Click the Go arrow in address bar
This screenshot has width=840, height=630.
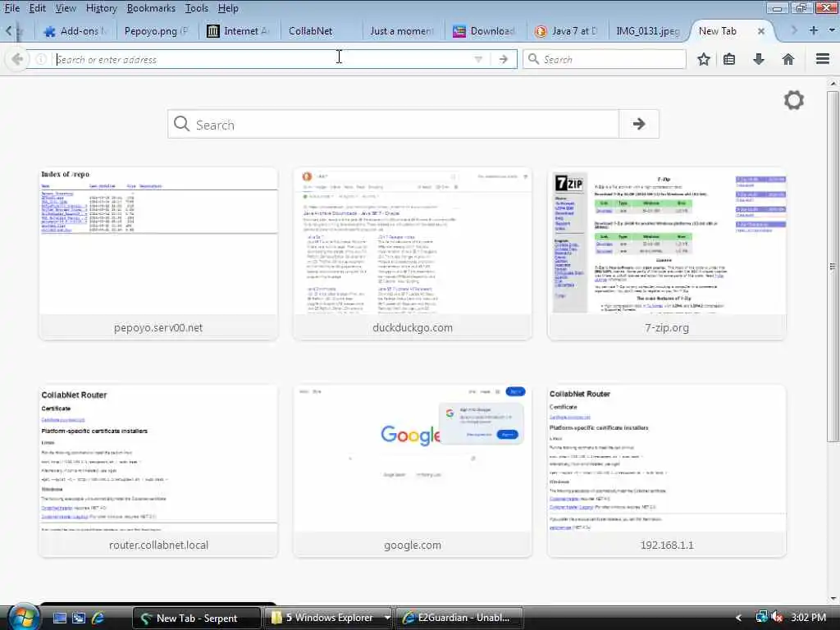click(x=504, y=59)
